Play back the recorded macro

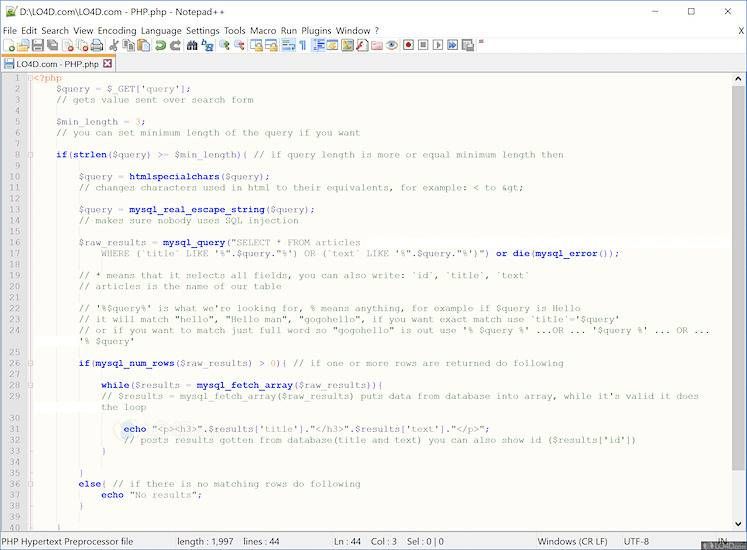(x=438, y=45)
